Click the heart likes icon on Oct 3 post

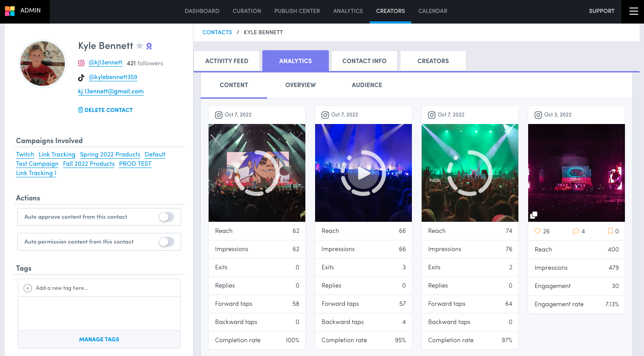tap(537, 231)
